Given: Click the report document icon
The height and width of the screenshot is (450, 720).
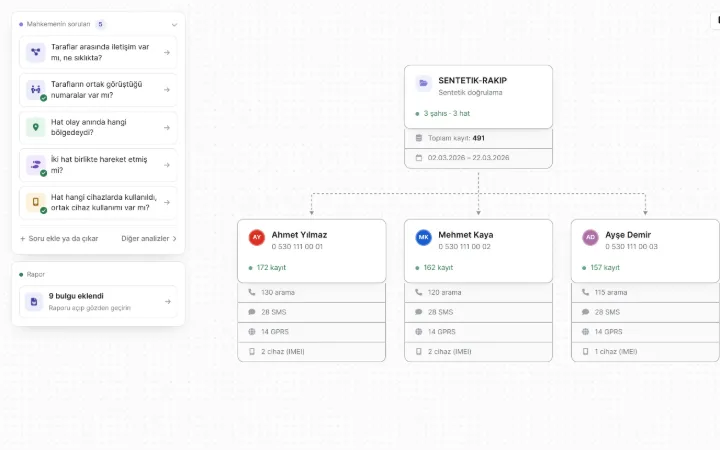Looking at the screenshot, I should [x=34, y=302].
